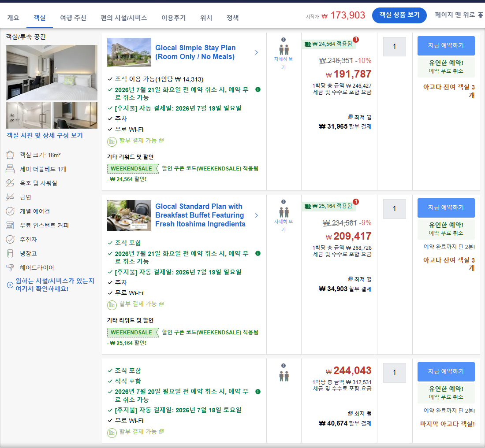
Task: Open desk and lamp room thumbnail
Action: [x=75, y=115]
